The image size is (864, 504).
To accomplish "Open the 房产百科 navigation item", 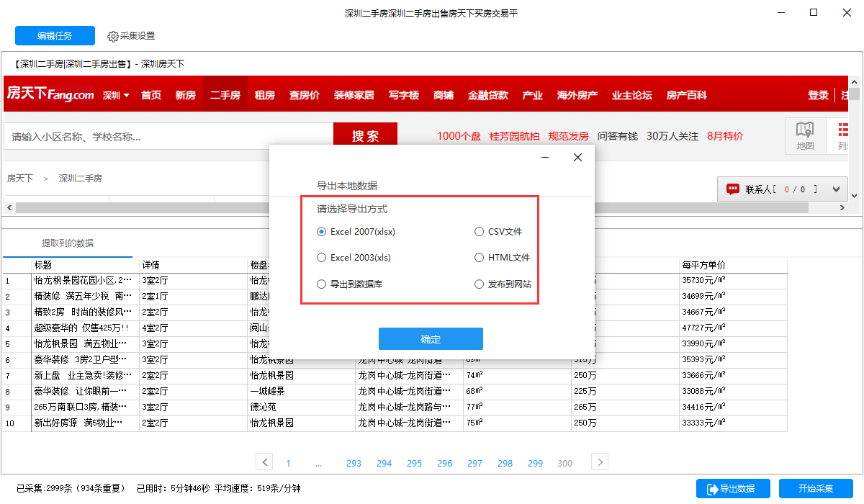I will pos(687,95).
